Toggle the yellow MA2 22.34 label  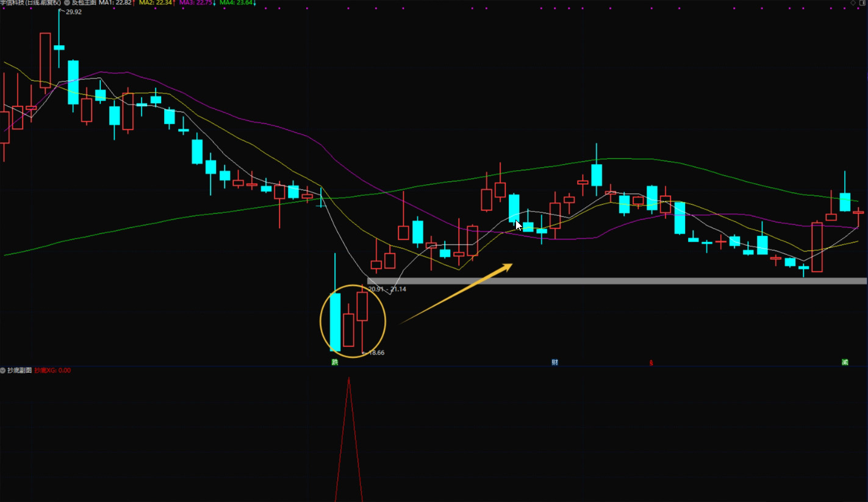(157, 3)
